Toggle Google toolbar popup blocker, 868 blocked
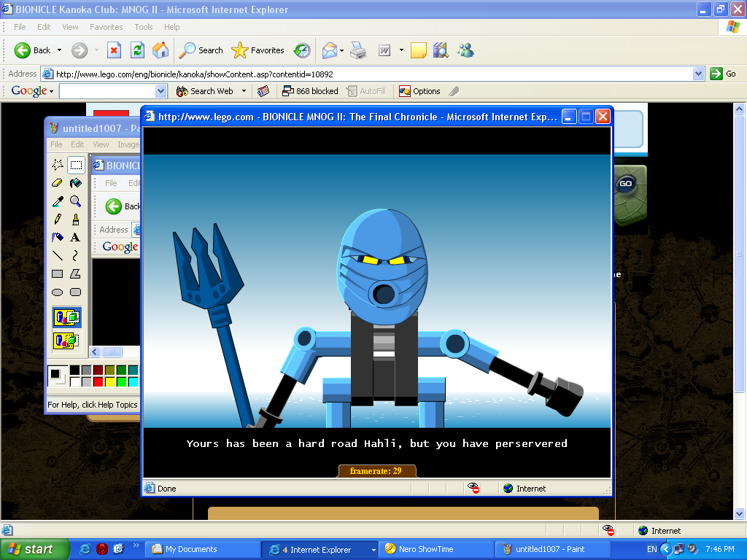This screenshot has width=747, height=560. click(x=310, y=91)
